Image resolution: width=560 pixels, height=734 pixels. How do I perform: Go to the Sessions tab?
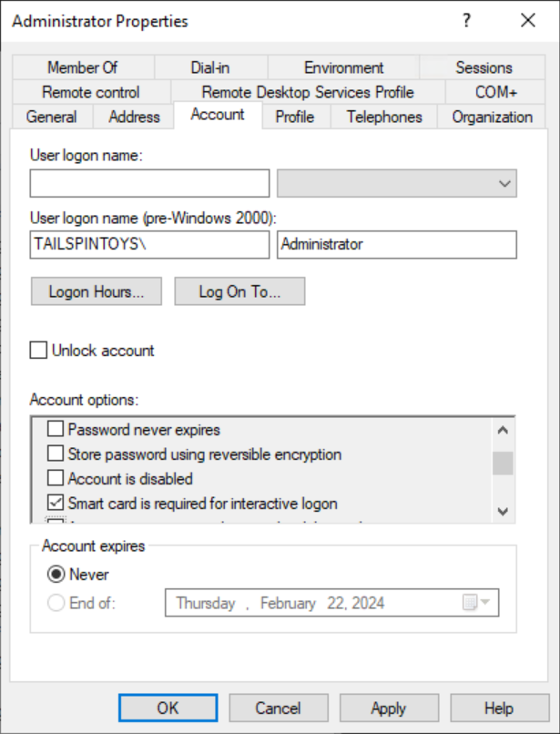[x=484, y=67]
